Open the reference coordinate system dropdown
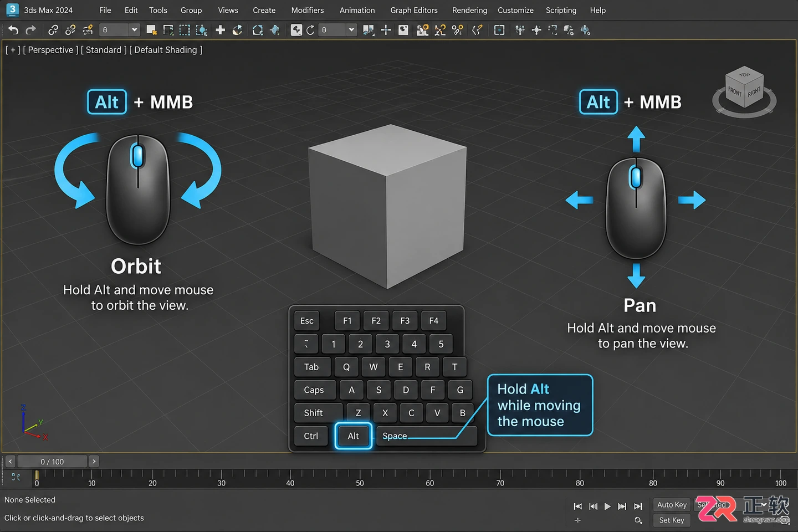 (x=338, y=30)
